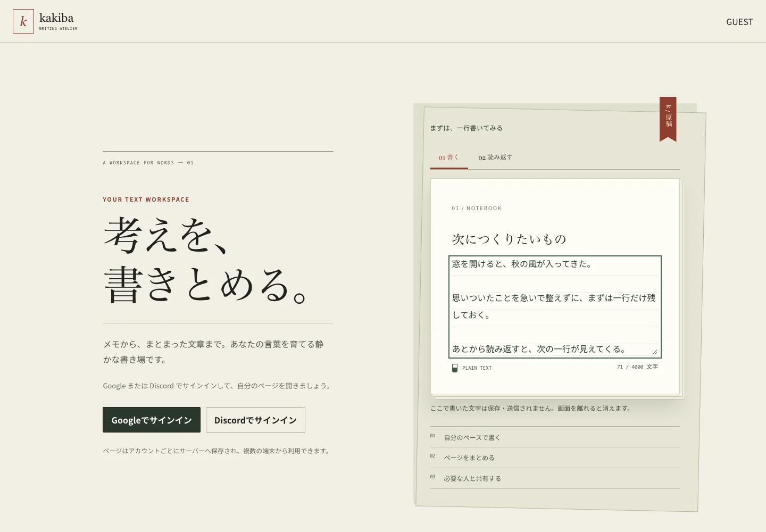Viewport: 766px width, 532px height.
Task: Click the GUEST label in the header
Action: click(x=739, y=22)
